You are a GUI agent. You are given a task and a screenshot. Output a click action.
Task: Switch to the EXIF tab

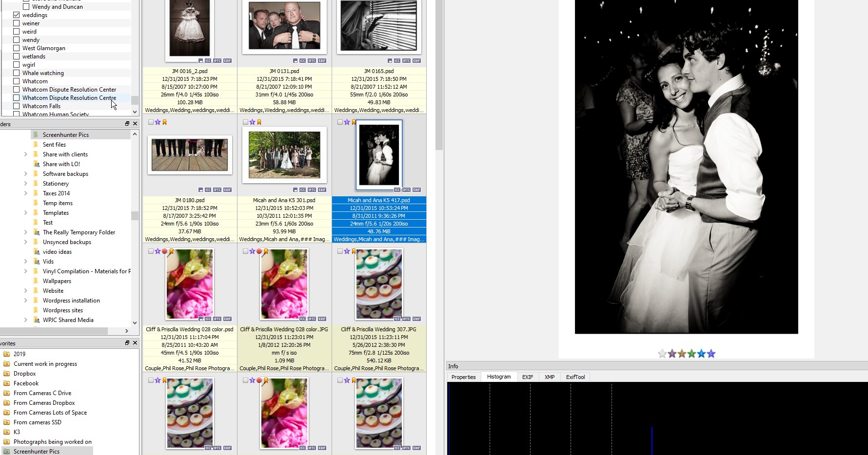(x=527, y=377)
